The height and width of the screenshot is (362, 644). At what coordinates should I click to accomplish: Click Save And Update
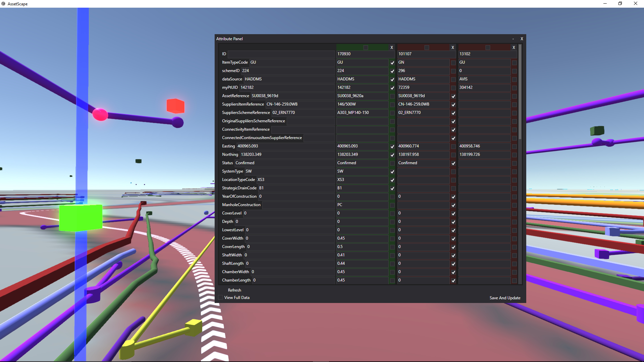coord(505,298)
